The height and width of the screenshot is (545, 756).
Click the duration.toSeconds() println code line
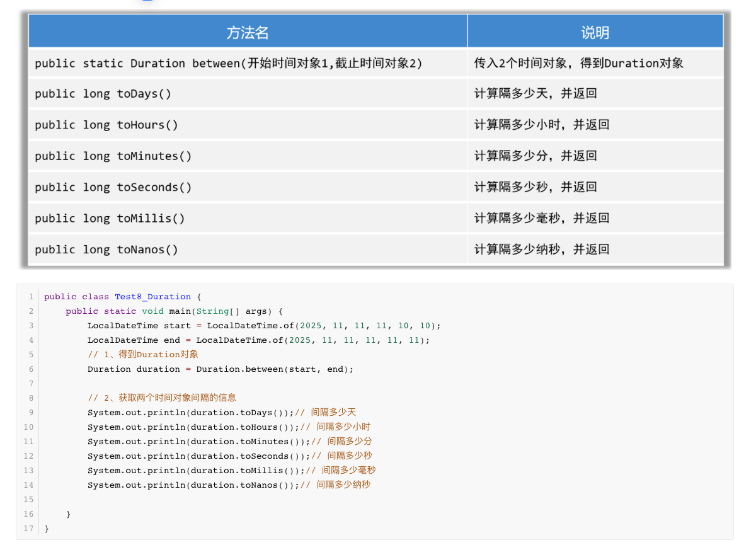pyautogui.click(x=198, y=456)
